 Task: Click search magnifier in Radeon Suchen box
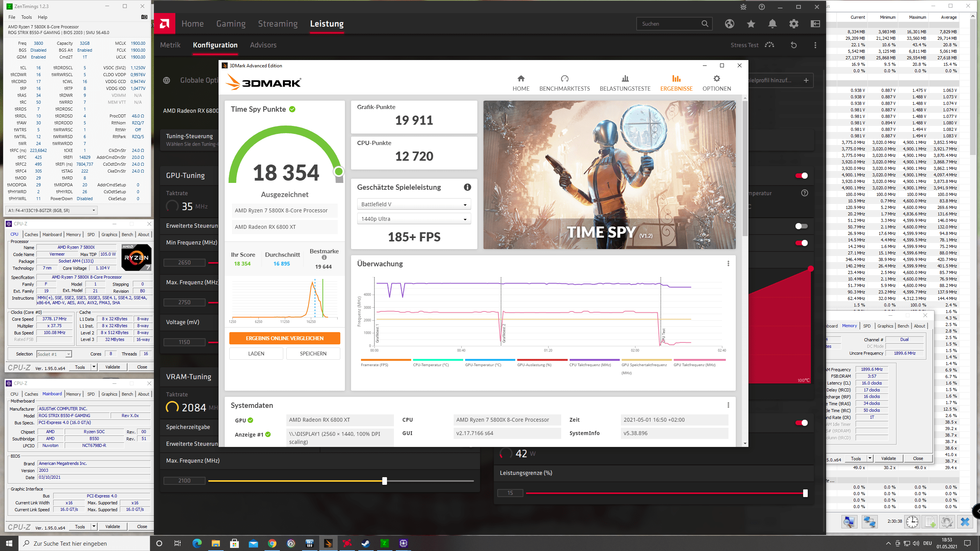click(705, 24)
